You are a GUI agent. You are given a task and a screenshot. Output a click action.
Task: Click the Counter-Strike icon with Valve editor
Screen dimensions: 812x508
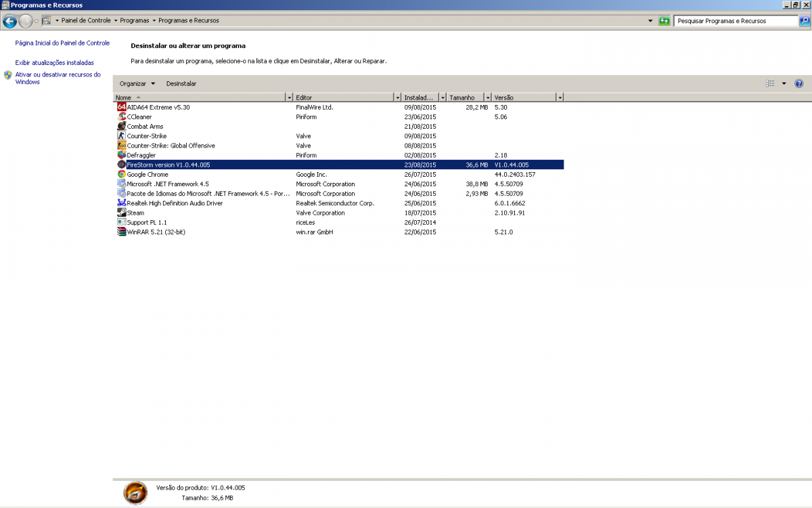[x=122, y=135]
